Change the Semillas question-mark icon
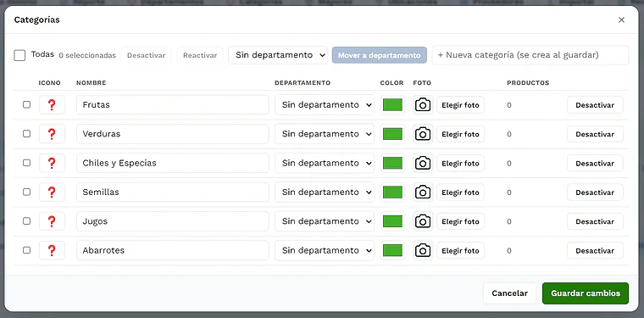 pos(52,192)
